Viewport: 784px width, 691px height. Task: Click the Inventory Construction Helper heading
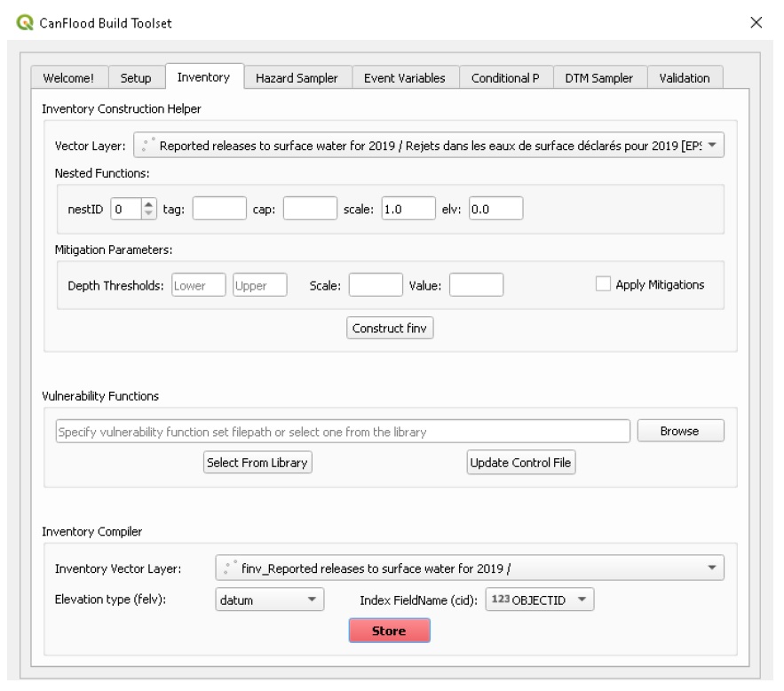tap(122, 109)
